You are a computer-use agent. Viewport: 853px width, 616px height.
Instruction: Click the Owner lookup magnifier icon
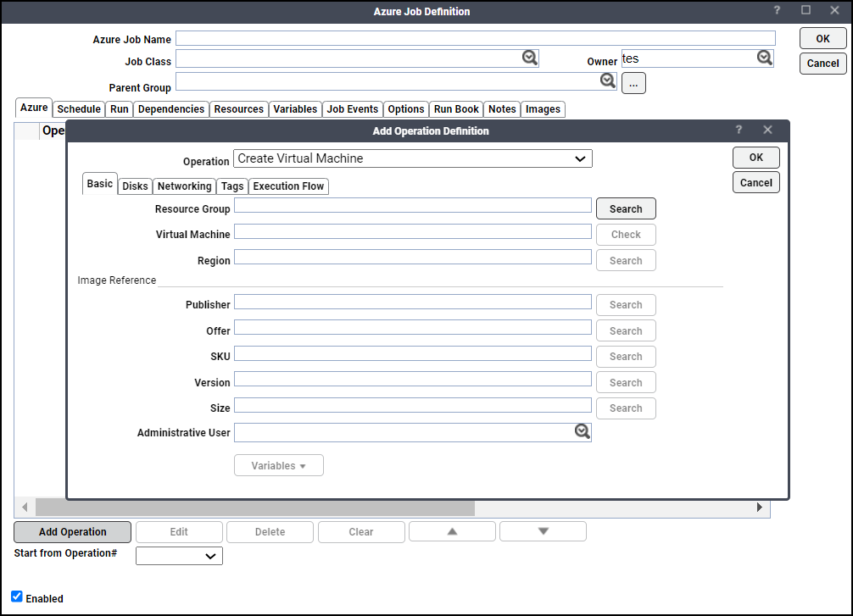(x=764, y=58)
